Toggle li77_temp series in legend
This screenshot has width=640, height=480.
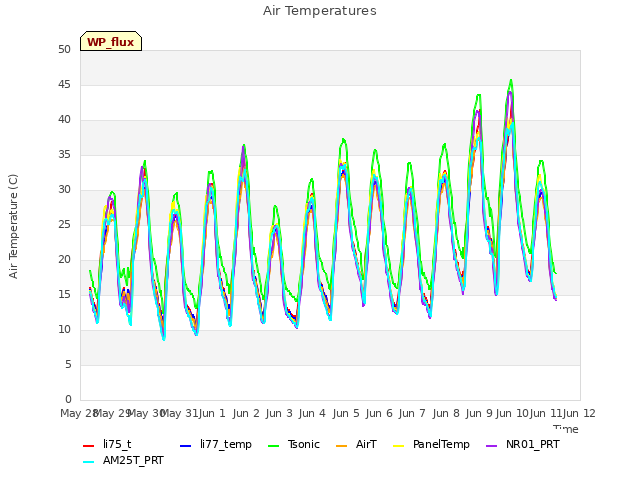[x=216, y=444]
